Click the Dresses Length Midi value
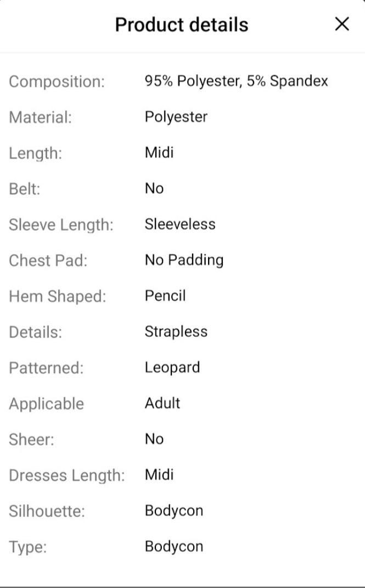The image size is (365, 588). (x=159, y=474)
